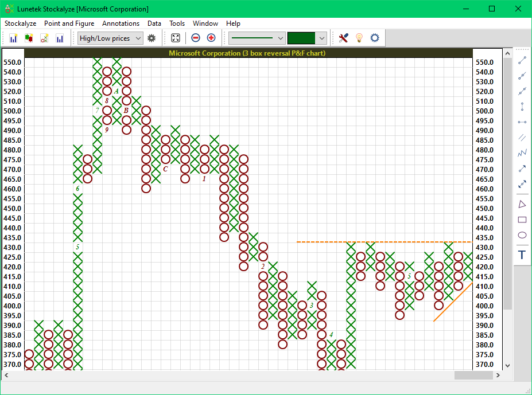
Task: Select the triangle shape tool
Action: [x=522, y=204]
